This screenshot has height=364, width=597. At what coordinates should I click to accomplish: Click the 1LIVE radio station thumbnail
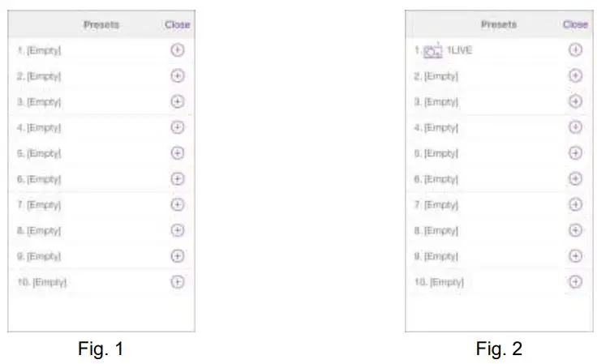[432, 50]
